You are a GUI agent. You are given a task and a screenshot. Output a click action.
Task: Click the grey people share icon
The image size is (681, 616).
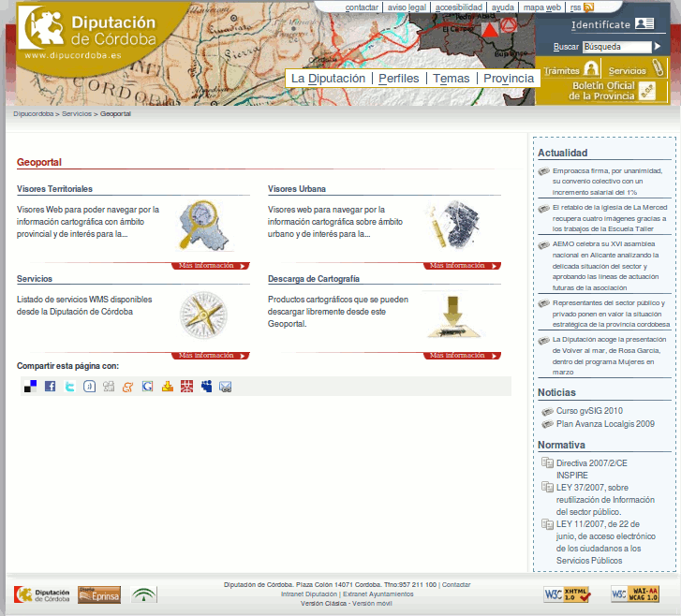(x=109, y=387)
